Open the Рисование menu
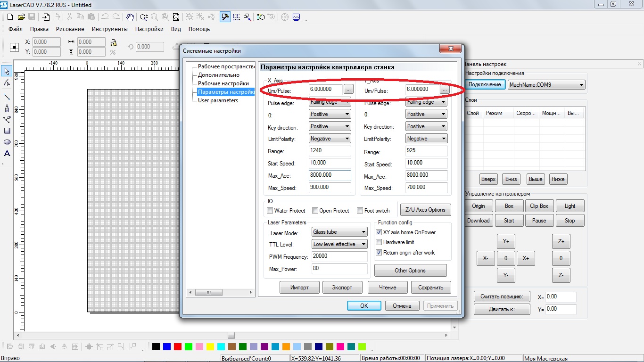 70,29
